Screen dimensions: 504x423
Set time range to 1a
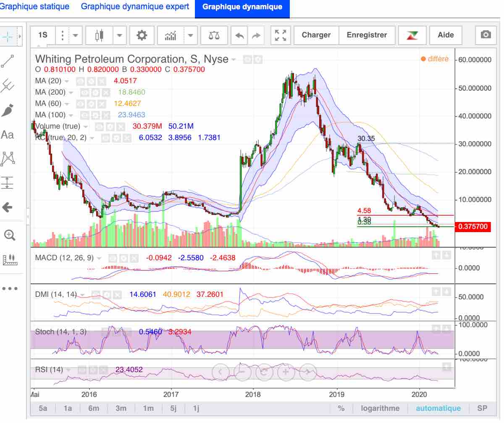68,408
